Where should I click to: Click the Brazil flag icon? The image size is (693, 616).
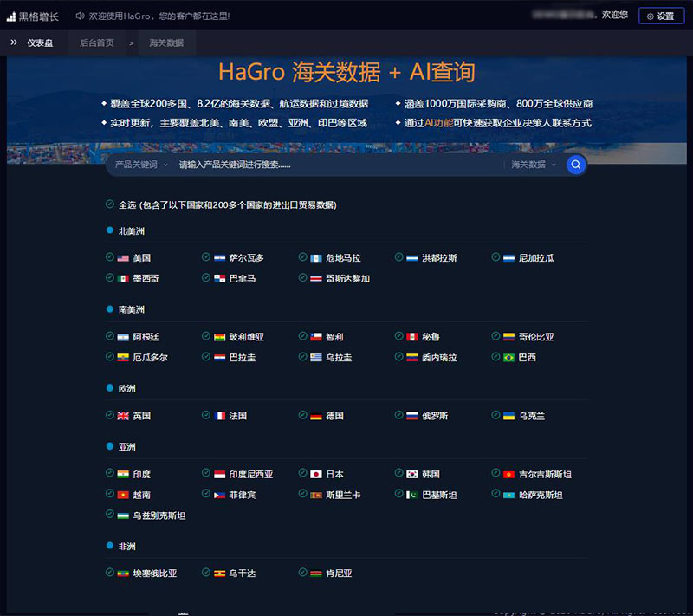(x=509, y=358)
